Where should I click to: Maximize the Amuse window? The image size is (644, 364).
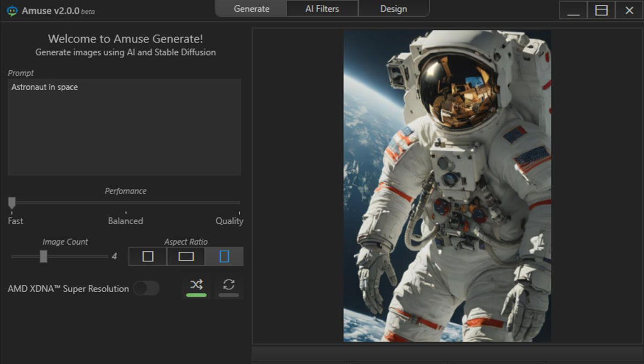(601, 10)
